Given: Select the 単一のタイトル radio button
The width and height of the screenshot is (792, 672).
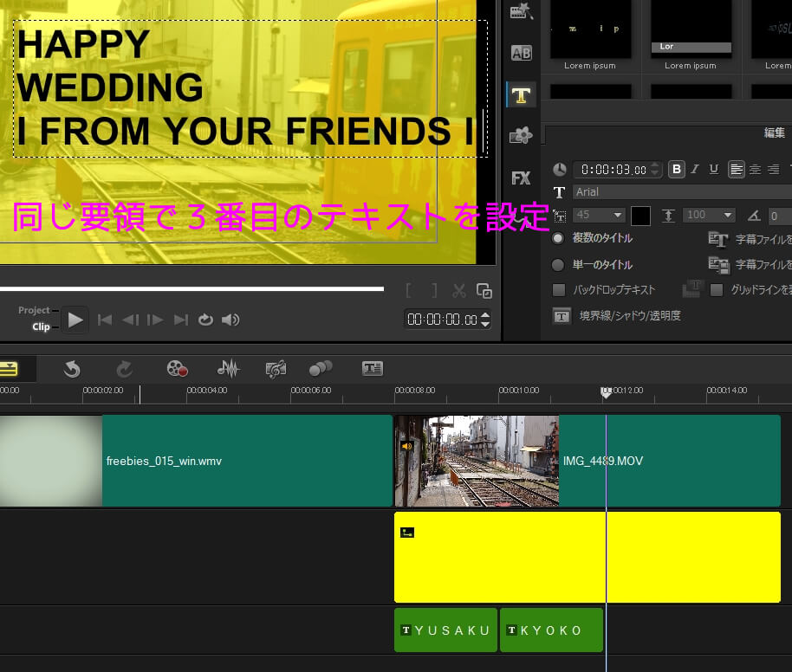Looking at the screenshot, I should coord(558,265).
